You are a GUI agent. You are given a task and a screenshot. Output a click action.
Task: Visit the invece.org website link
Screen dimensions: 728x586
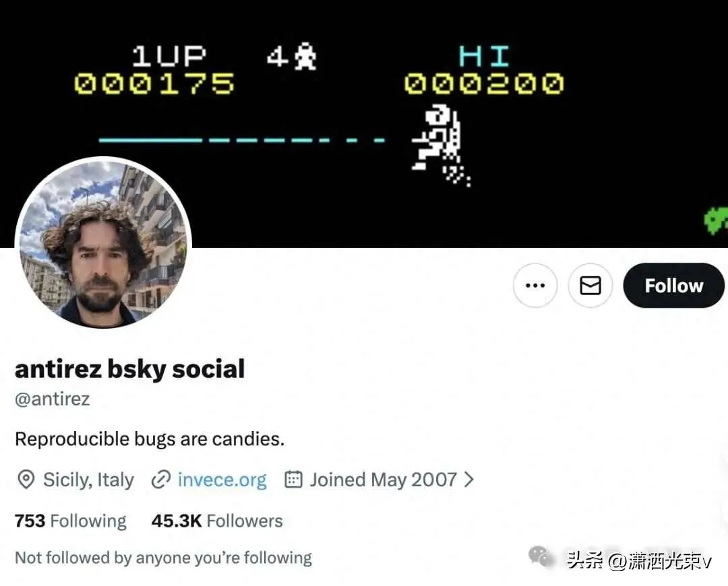point(222,480)
